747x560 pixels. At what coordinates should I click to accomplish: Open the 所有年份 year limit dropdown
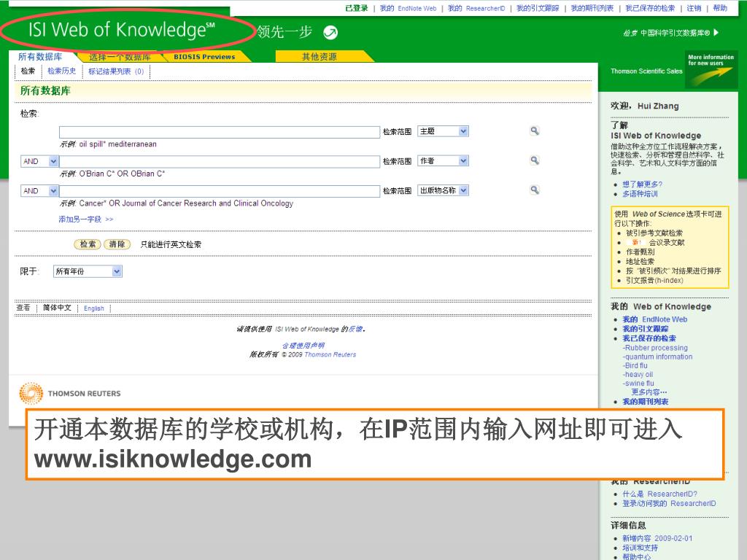88,271
